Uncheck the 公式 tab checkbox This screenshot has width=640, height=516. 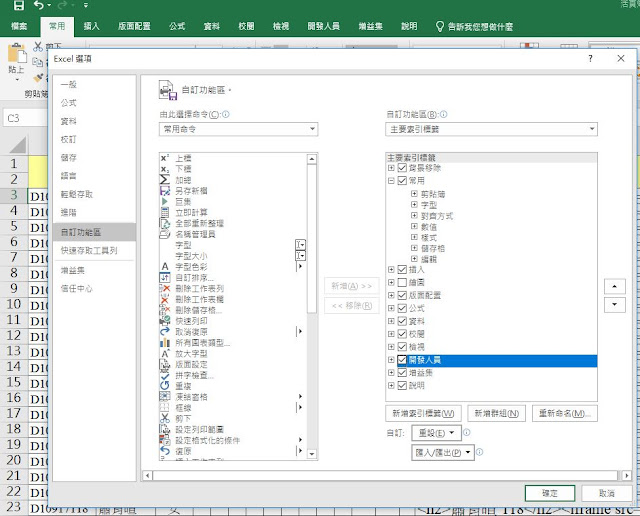coord(402,308)
